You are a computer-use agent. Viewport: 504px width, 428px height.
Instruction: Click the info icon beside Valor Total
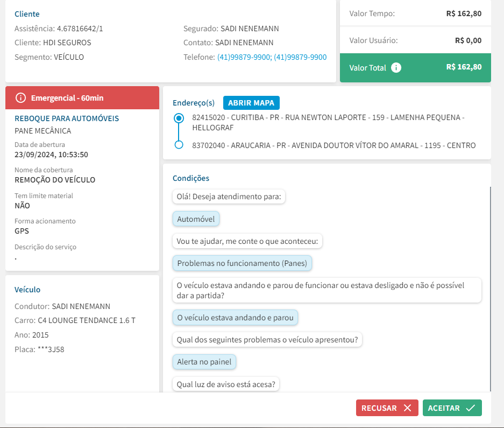coord(396,68)
